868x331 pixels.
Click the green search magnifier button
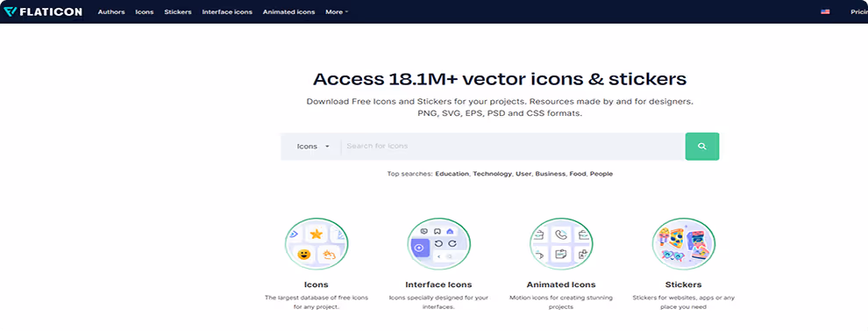point(702,147)
